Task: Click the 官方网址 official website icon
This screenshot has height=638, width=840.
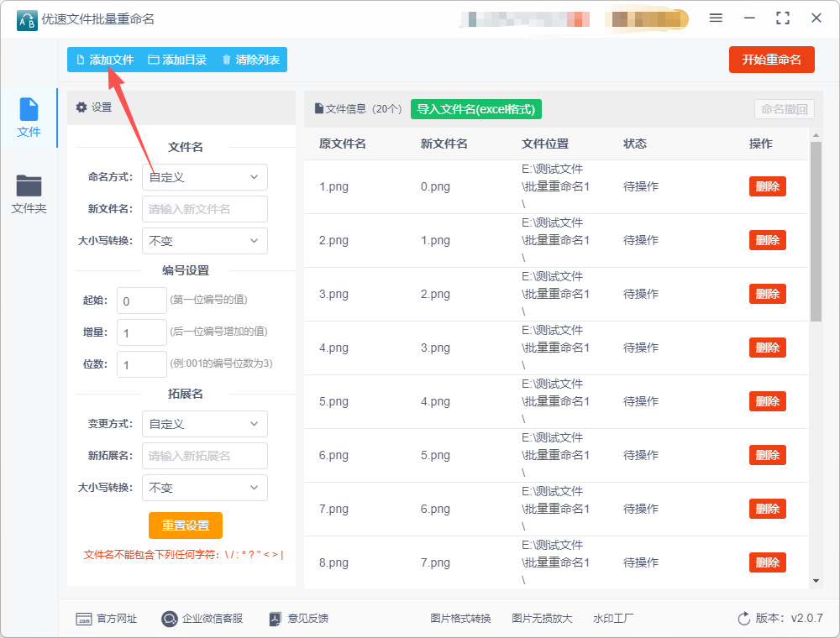Action: coord(84,619)
